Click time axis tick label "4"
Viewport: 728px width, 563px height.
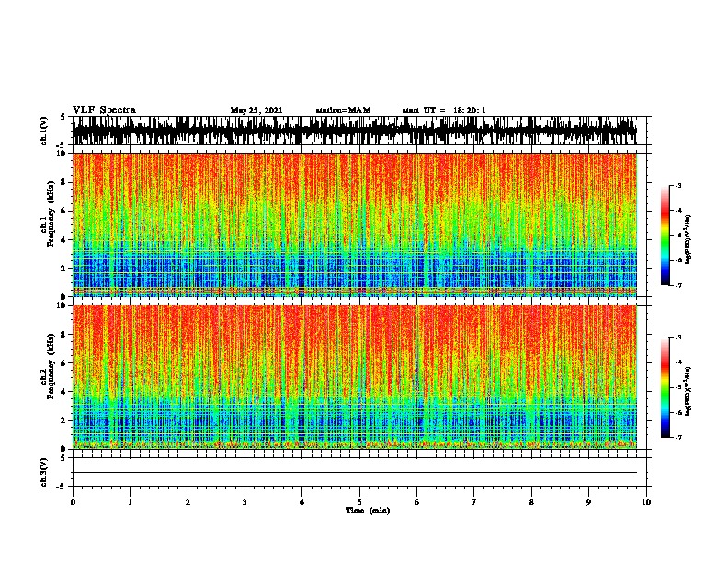(x=302, y=502)
